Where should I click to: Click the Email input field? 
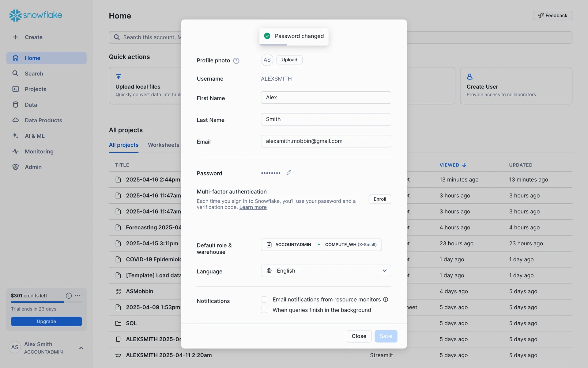click(x=326, y=141)
